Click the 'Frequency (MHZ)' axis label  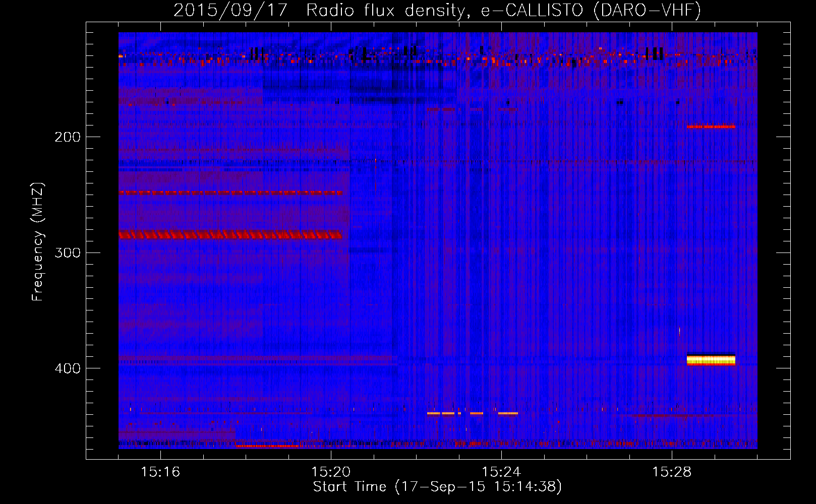(x=38, y=242)
